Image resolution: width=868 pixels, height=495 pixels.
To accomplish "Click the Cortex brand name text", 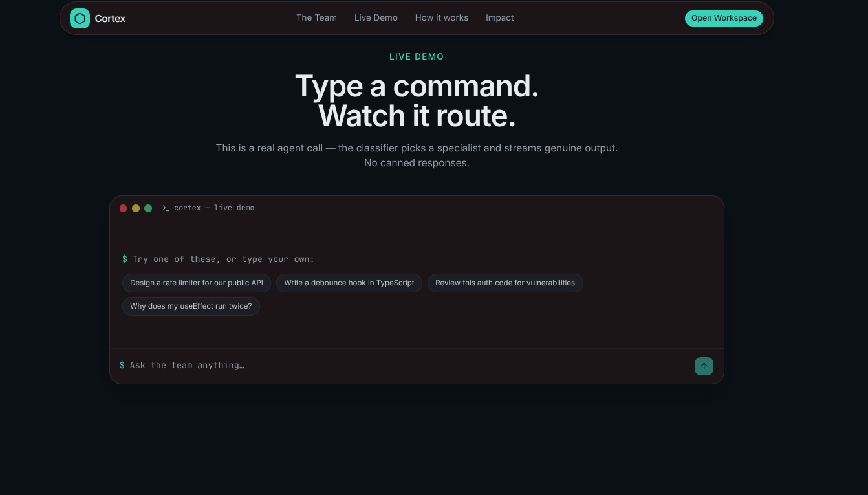I will coord(110,19).
